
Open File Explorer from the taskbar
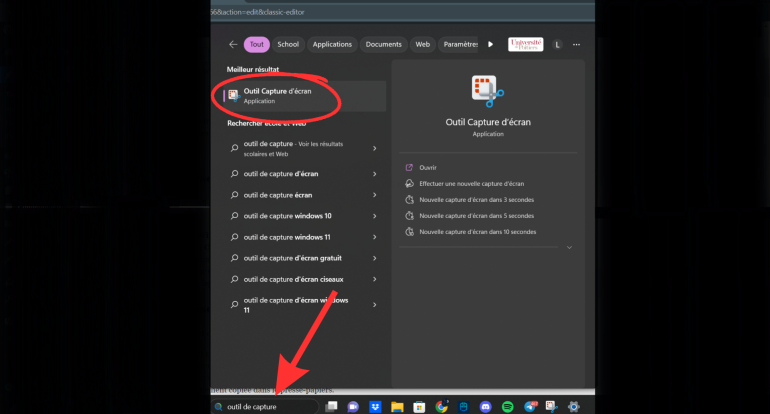tap(397, 407)
